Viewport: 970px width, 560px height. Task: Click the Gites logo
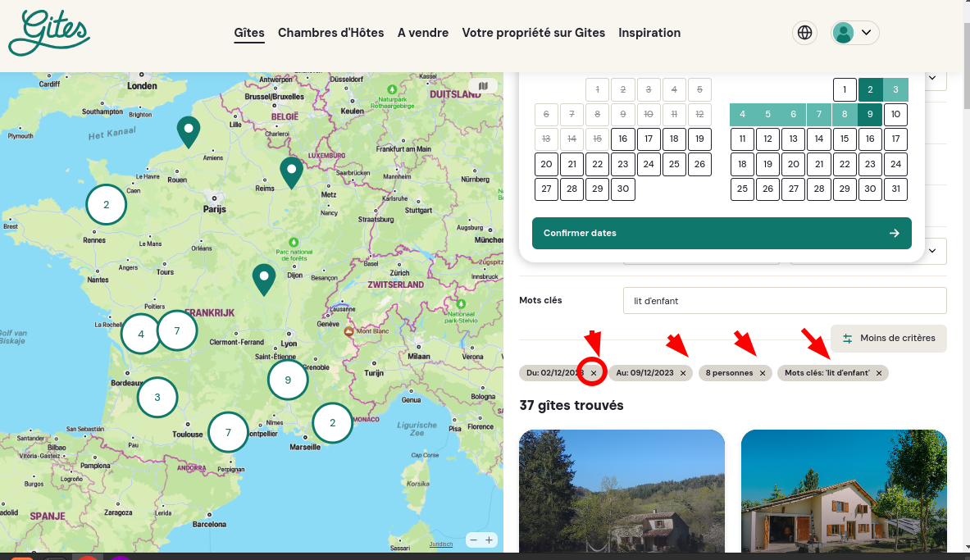point(49,33)
